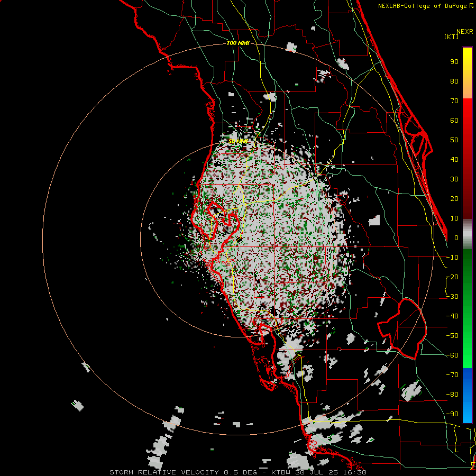The height and width of the screenshot is (476, 476).
Task: Click the green segment of the color bar
Action: (467, 309)
